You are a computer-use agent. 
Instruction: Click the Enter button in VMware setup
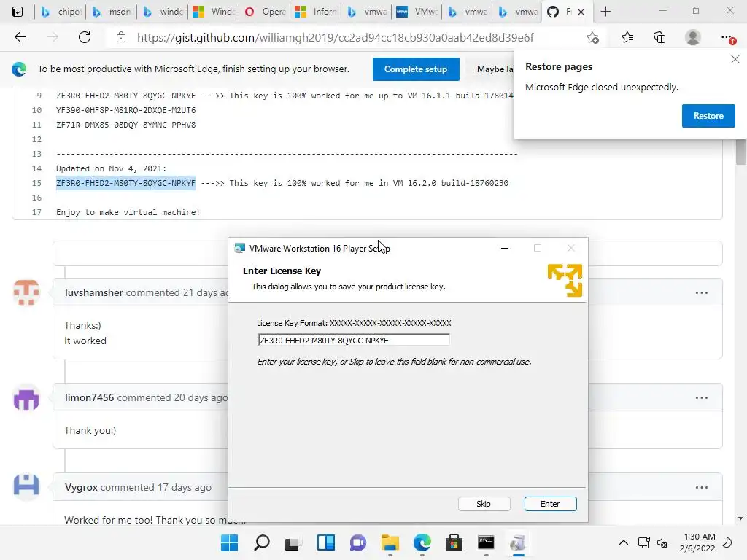[x=550, y=504]
